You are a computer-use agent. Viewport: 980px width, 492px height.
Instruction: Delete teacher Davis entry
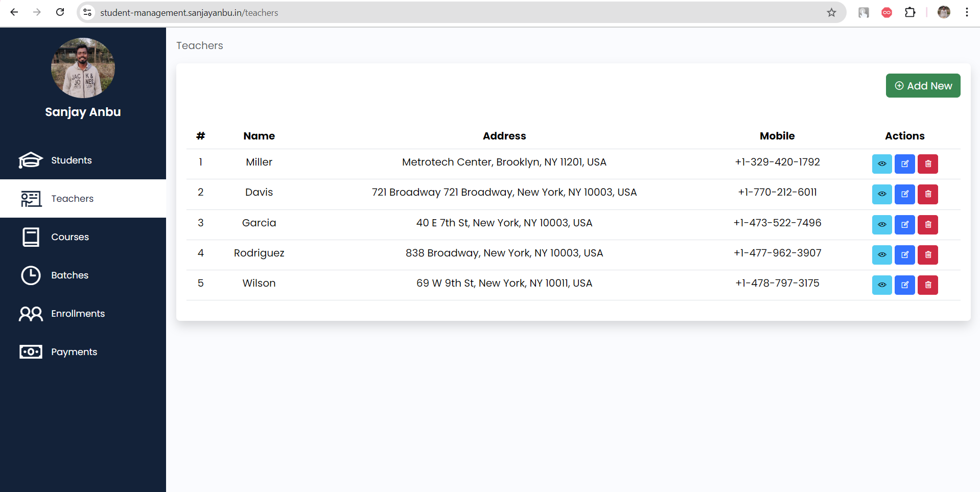point(927,194)
